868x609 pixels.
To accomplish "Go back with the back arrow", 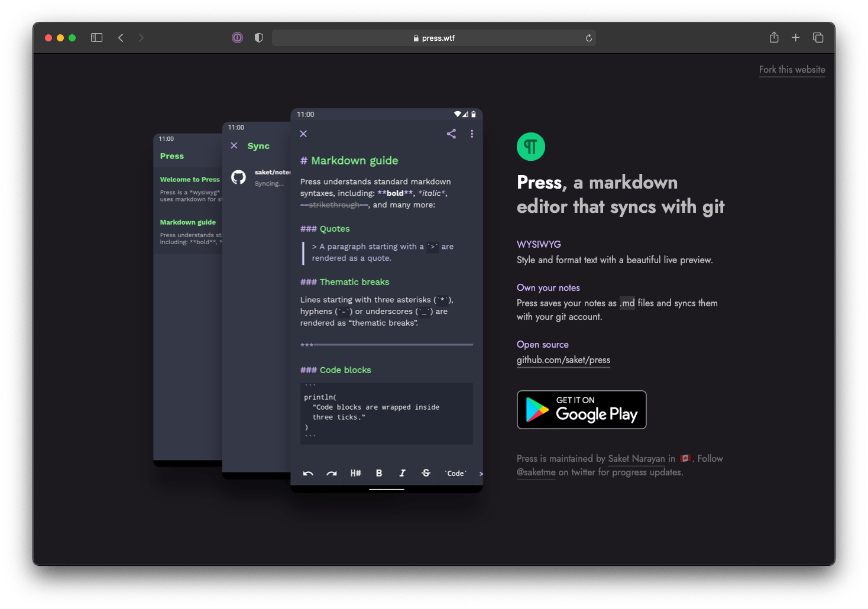I will pos(121,38).
